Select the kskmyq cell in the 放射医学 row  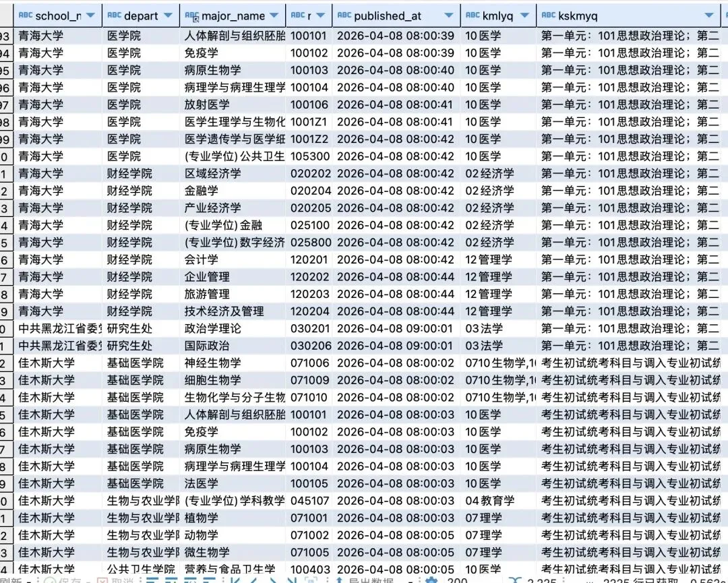629,104
